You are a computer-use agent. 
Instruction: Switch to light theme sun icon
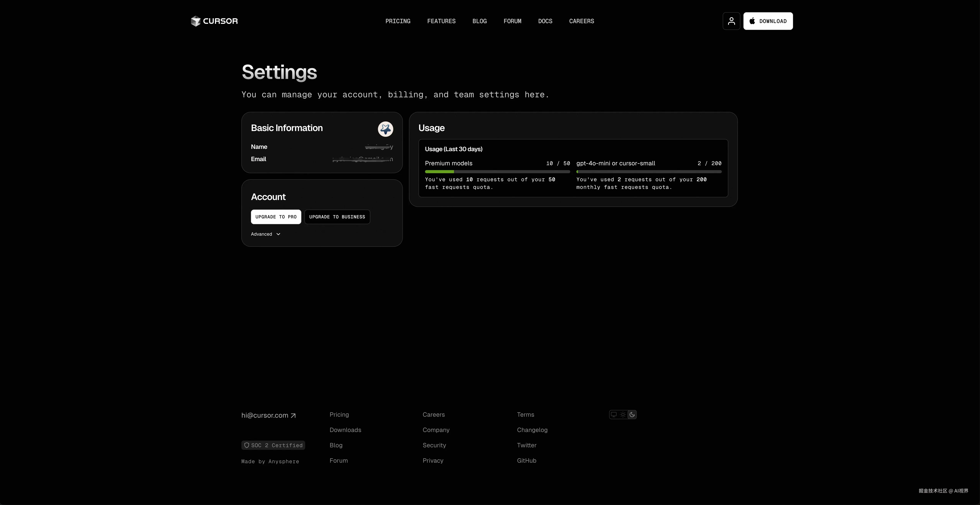tap(623, 414)
